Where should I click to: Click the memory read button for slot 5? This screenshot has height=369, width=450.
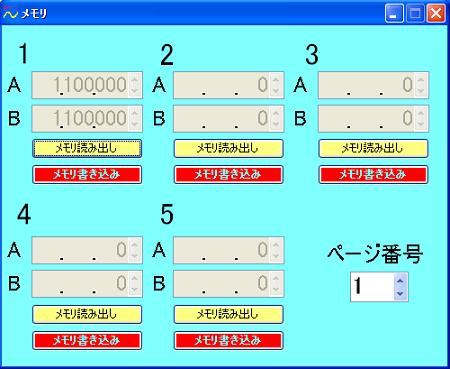[228, 314]
